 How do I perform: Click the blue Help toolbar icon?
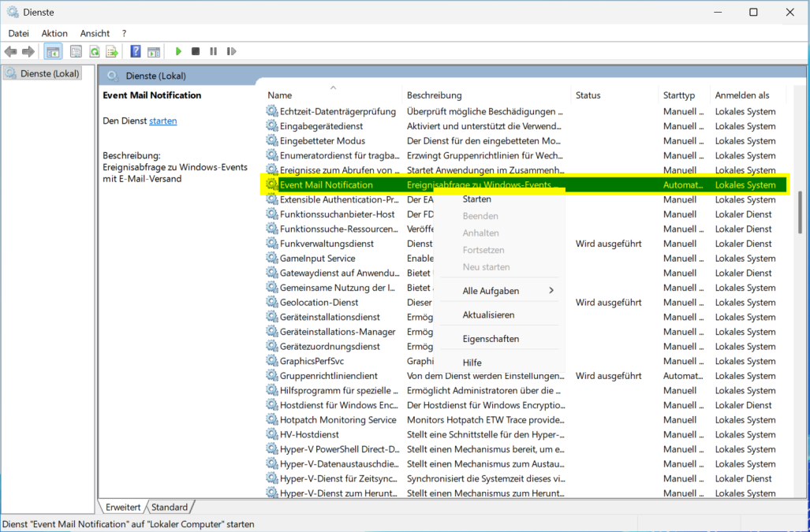point(136,51)
